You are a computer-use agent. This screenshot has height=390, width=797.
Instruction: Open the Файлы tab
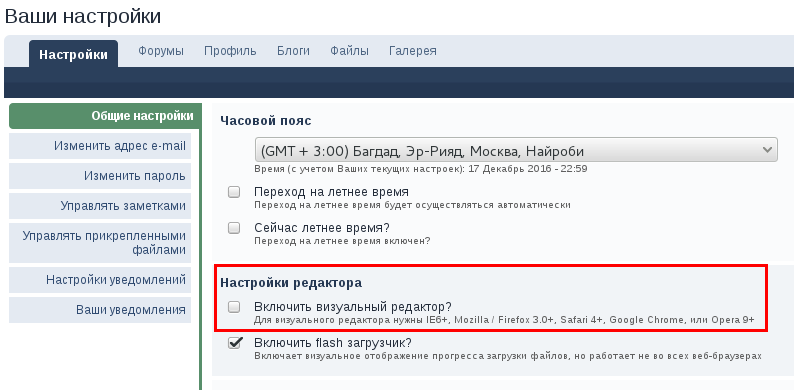click(349, 51)
